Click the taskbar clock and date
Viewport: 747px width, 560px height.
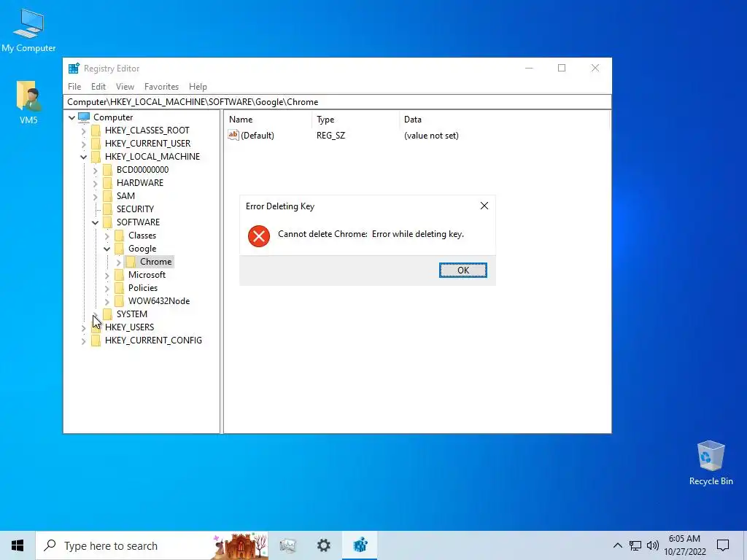tap(684, 545)
